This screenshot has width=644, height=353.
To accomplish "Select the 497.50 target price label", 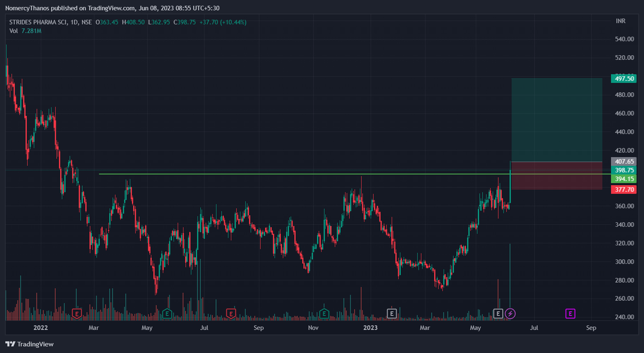I will tap(624, 78).
